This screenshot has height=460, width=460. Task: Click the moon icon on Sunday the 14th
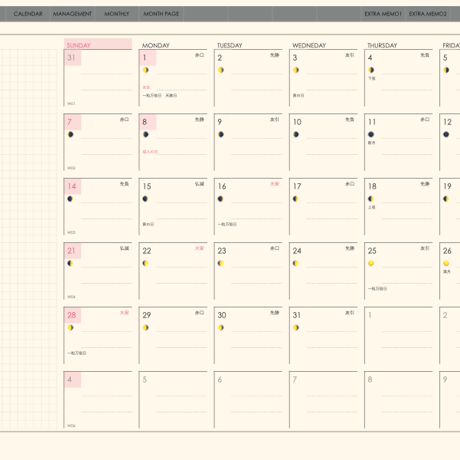click(x=70, y=199)
